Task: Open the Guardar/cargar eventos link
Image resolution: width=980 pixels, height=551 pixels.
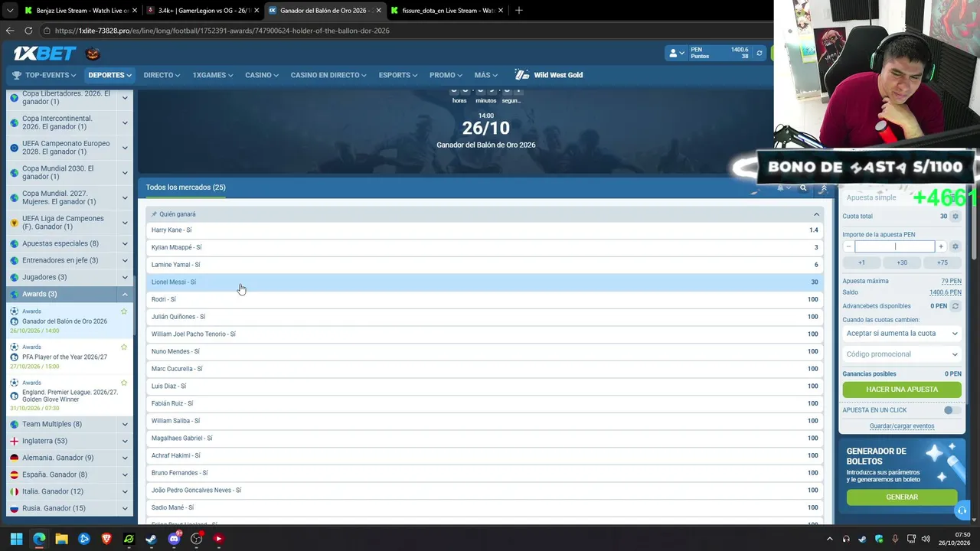Action: pyautogui.click(x=902, y=426)
